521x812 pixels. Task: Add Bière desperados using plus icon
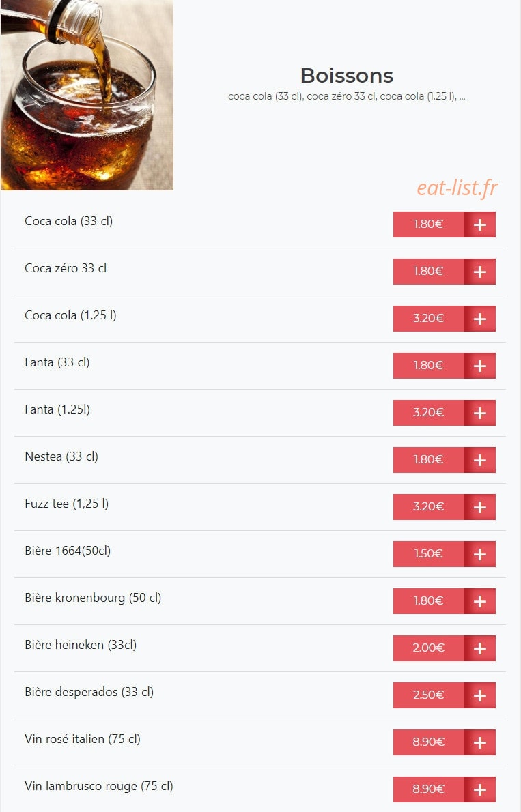(479, 695)
